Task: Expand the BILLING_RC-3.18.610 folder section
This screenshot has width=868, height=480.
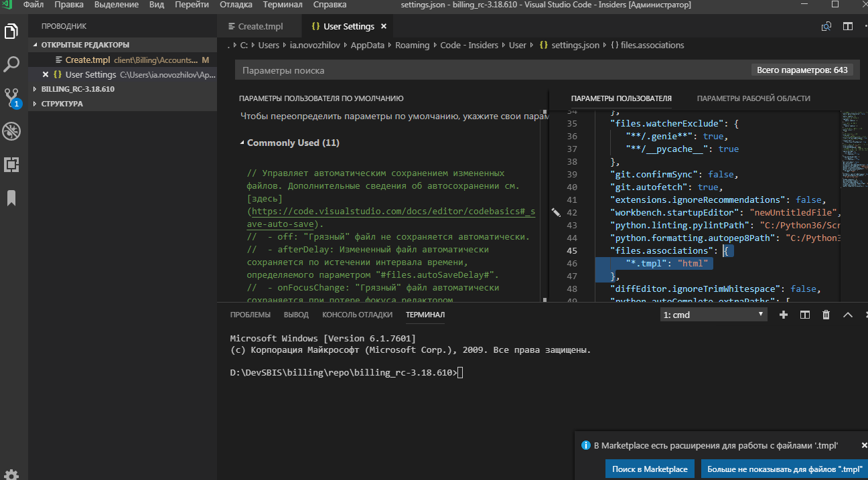Action: click(x=78, y=89)
